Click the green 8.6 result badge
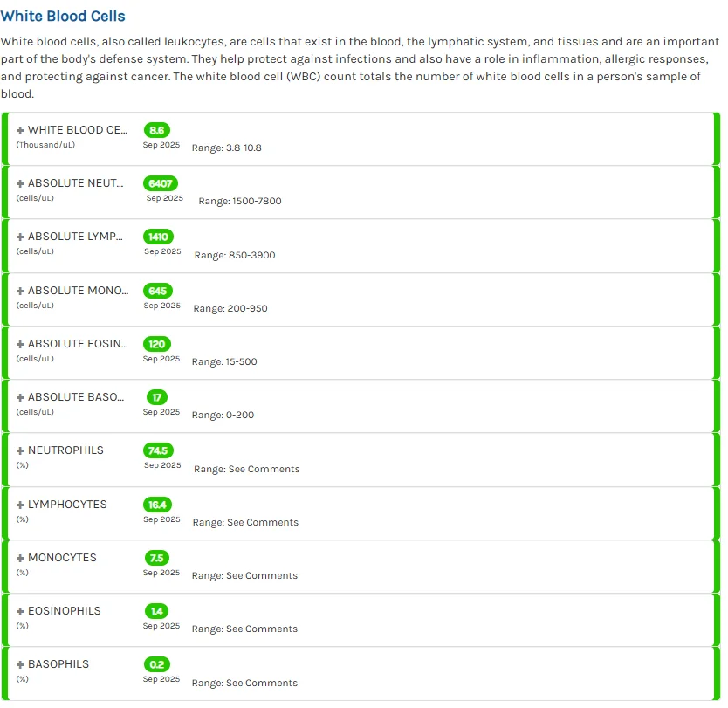 (157, 130)
